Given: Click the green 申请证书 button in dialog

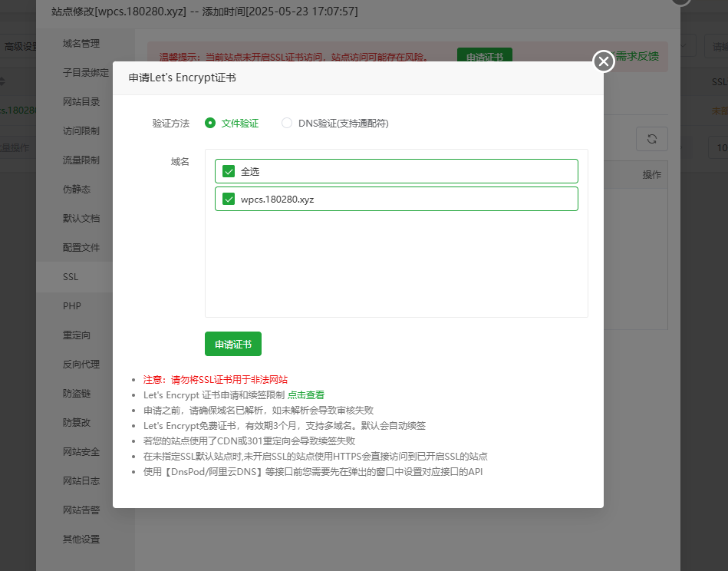Looking at the screenshot, I should pyautogui.click(x=232, y=345).
